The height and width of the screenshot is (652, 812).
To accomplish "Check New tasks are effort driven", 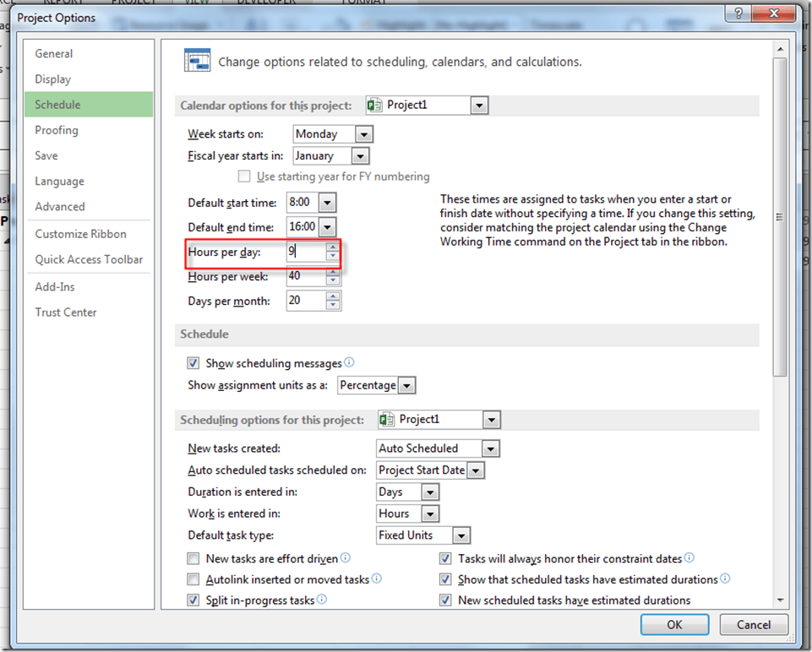I will pyautogui.click(x=193, y=559).
